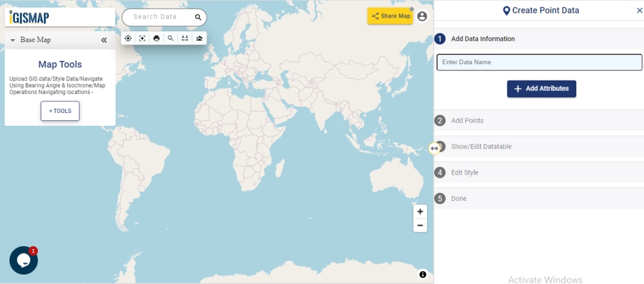Focus the Enter Data Name field

539,62
